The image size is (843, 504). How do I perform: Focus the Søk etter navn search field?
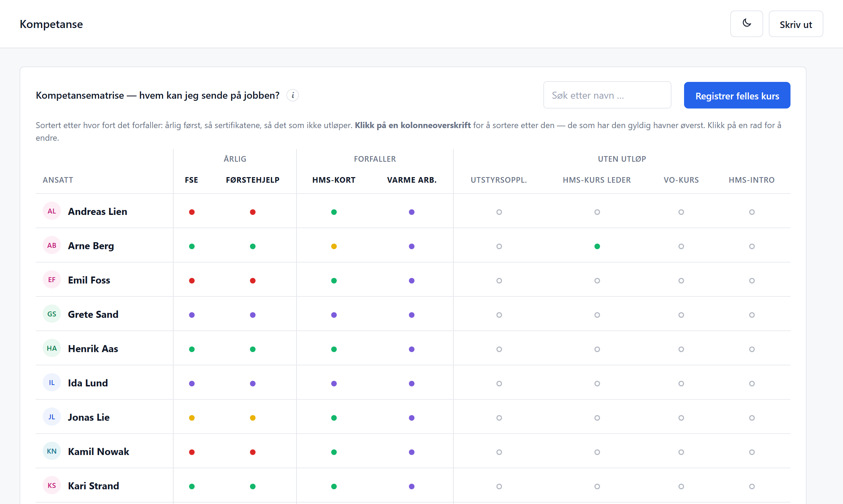coord(607,95)
